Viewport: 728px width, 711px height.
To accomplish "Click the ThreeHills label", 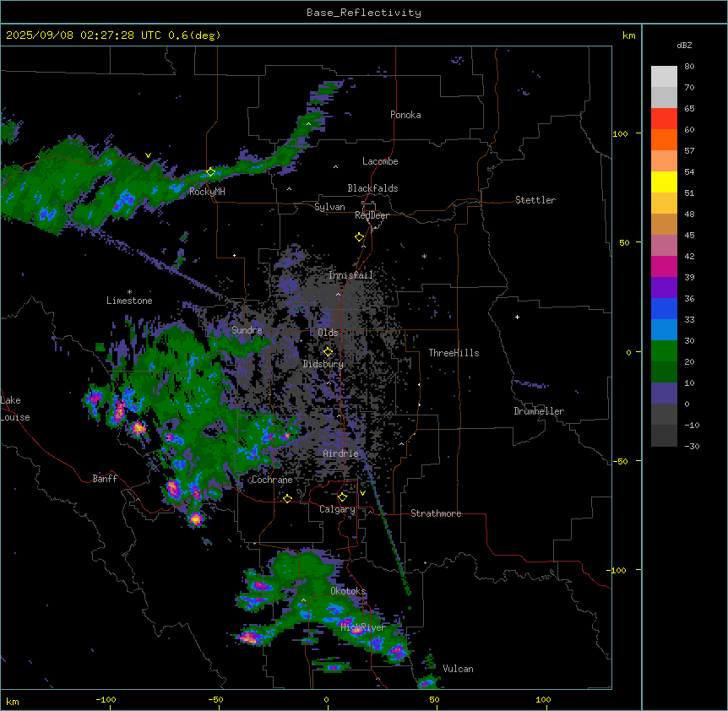I will [x=454, y=353].
